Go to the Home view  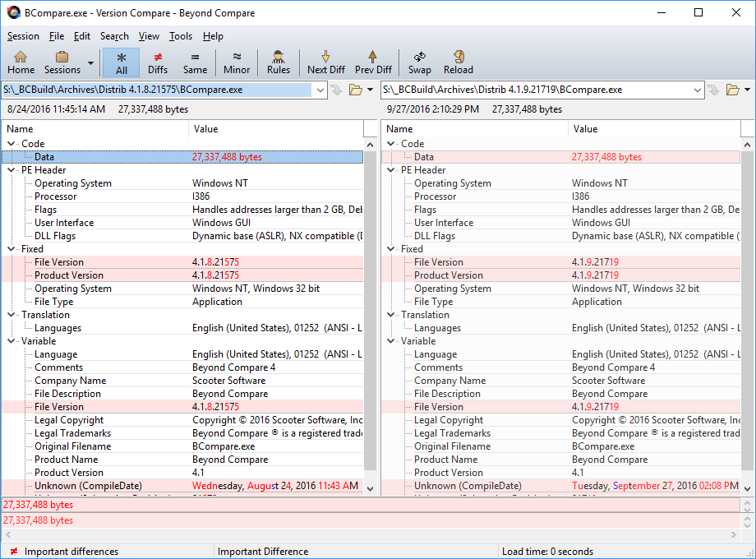pyautogui.click(x=21, y=62)
